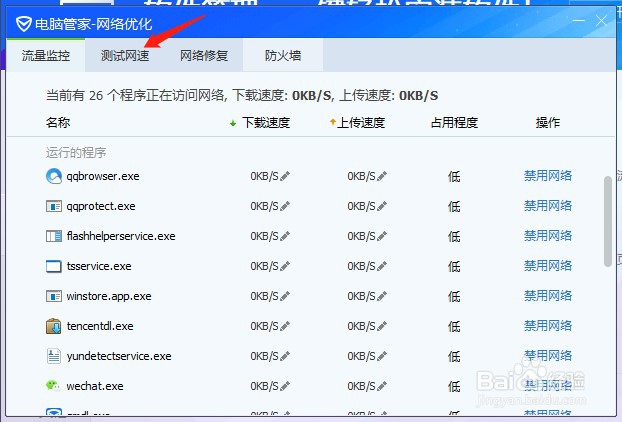Click the program list vertical scrollbar thumb
The height and width of the screenshot is (422, 622).
coord(607,222)
